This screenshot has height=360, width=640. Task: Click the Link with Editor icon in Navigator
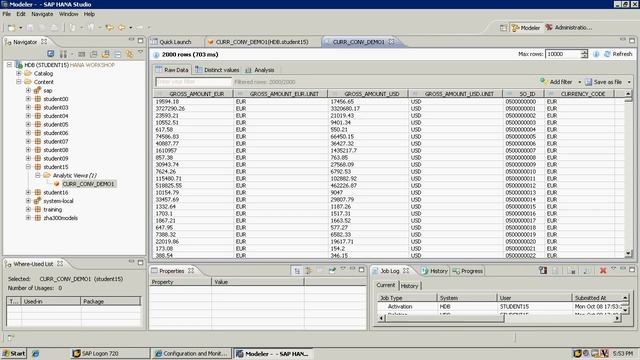pyautogui.click(x=129, y=54)
